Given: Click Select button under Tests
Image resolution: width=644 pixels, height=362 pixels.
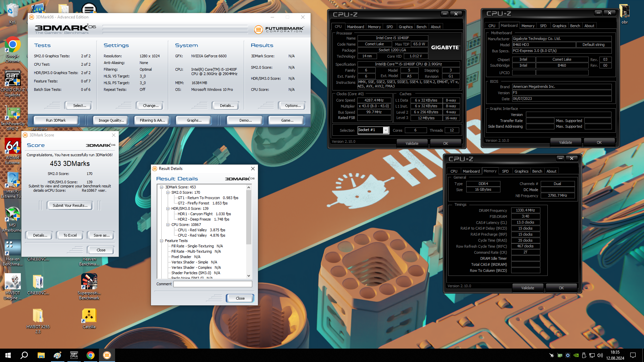Looking at the screenshot, I should pos(79,106).
